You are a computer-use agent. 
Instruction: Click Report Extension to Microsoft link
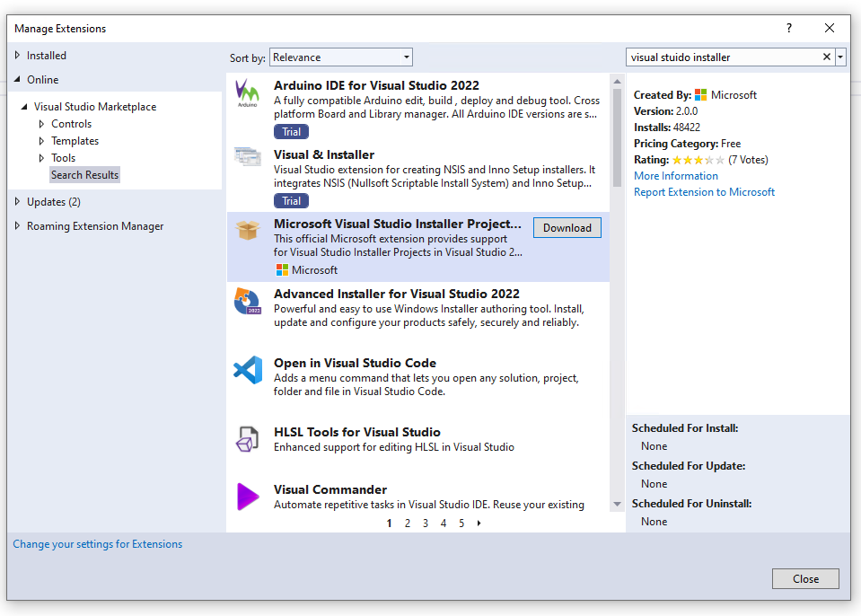pos(704,192)
